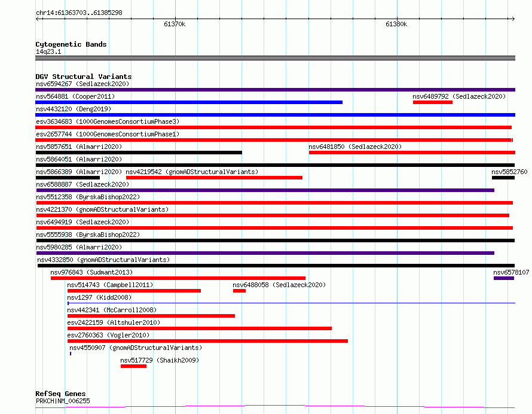This screenshot has width=532, height=414.
Task: Click the PRKCH|NM_006255 gene label
Action: point(63,401)
